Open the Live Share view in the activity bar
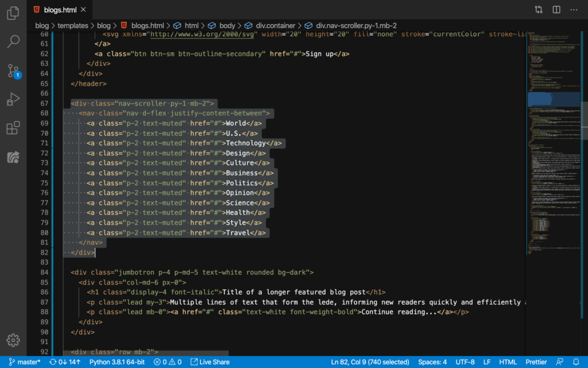This screenshot has height=368, width=588. point(13,157)
